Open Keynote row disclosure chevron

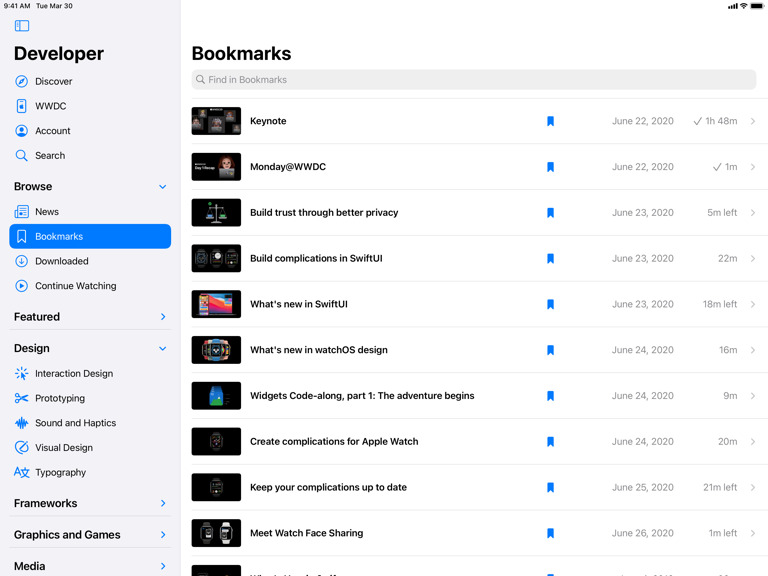pyautogui.click(x=753, y=121)
